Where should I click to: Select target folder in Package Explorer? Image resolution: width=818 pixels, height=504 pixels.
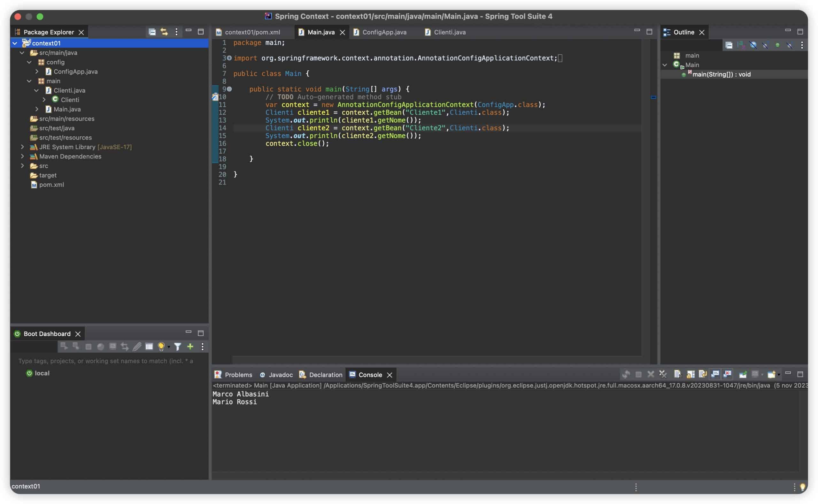pos(48,175)
